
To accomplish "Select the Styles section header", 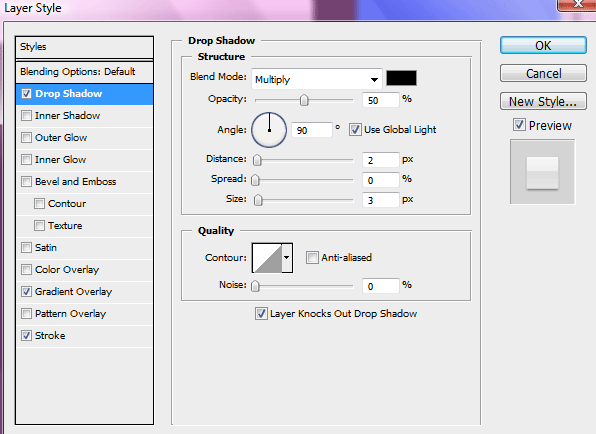I will [84, 47].
